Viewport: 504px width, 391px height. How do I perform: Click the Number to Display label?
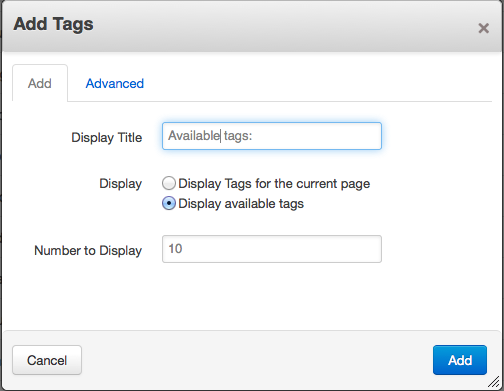pos(88,250)
